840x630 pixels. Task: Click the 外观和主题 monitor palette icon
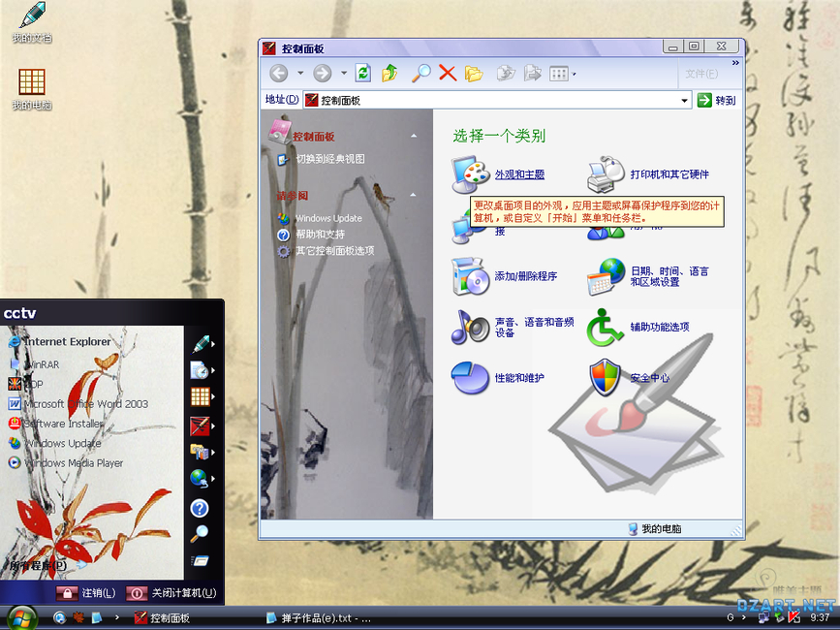470,173
